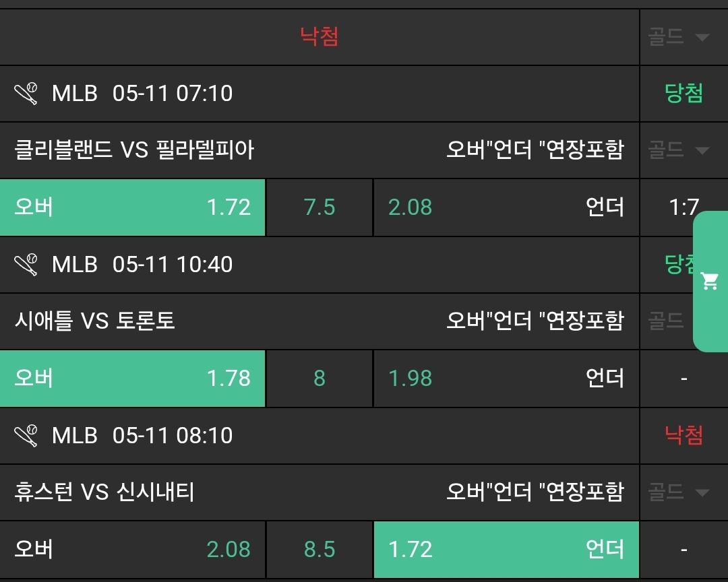Image resolution: width=728 pixels, height=582 pixels.
Task: Click the 휴스턴 VS 신시내티 match title
Action: (x=104, y=492)
